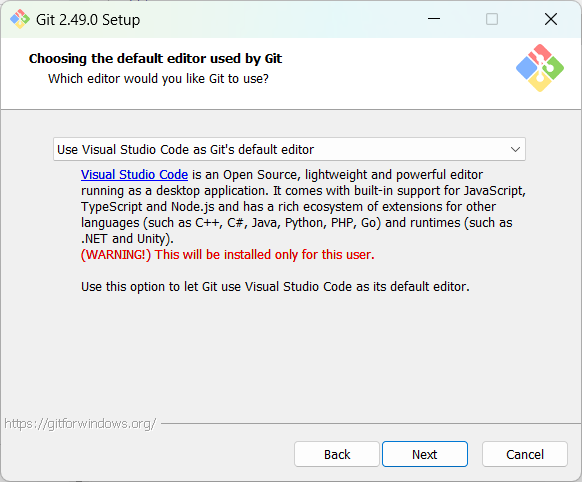
Task: Minimize the Git Setup window
Action: tap(434, 19)
